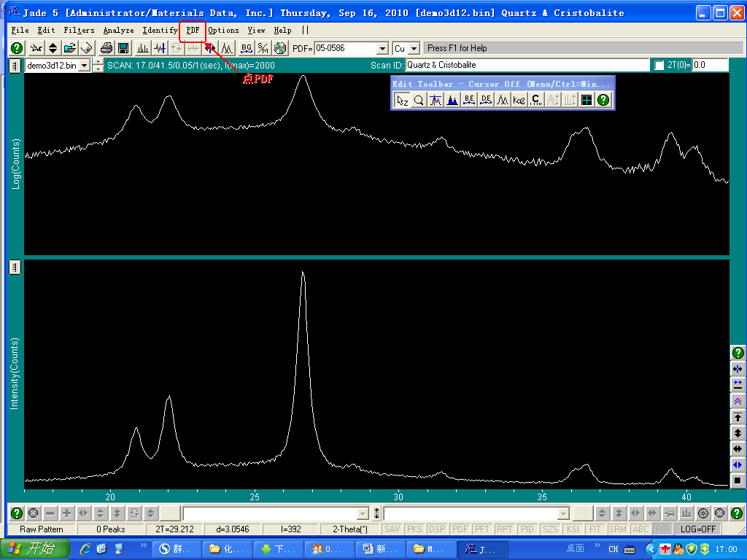Click the BG background removal icon
The height and width of the screenshot is (560, 747).
pyautogui.click(x=246, y=48)
